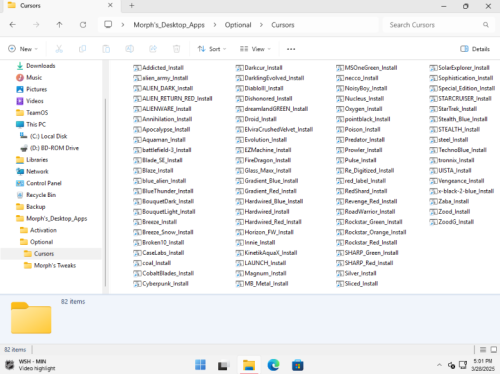Expand chevron before Morph's_Desktop_Apps in address bar

click(x=123, y=25)
